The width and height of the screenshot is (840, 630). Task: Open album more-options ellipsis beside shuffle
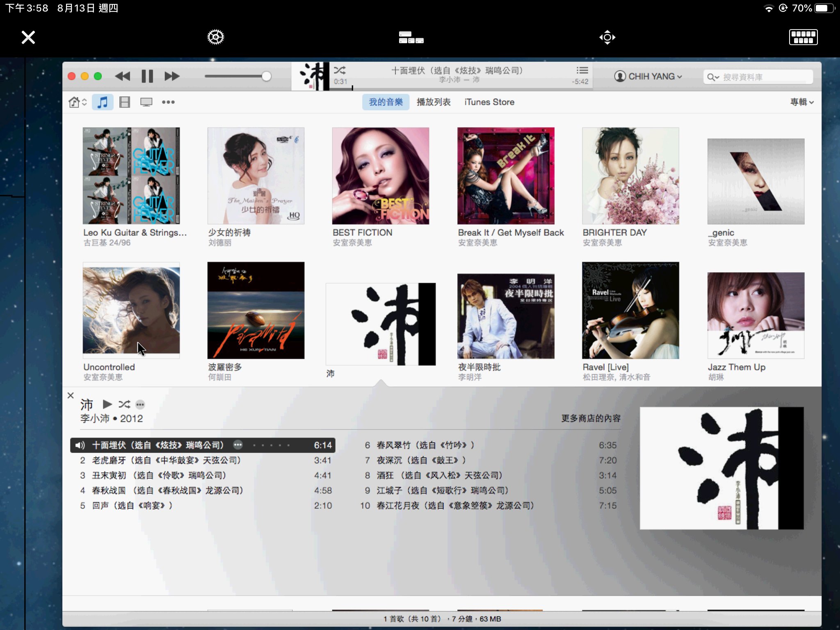coord(140,405)
